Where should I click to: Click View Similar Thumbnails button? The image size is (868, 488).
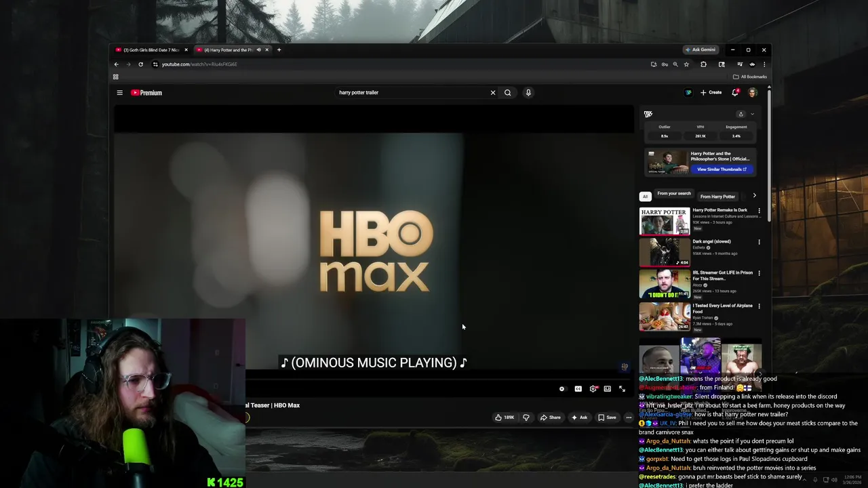722,169
